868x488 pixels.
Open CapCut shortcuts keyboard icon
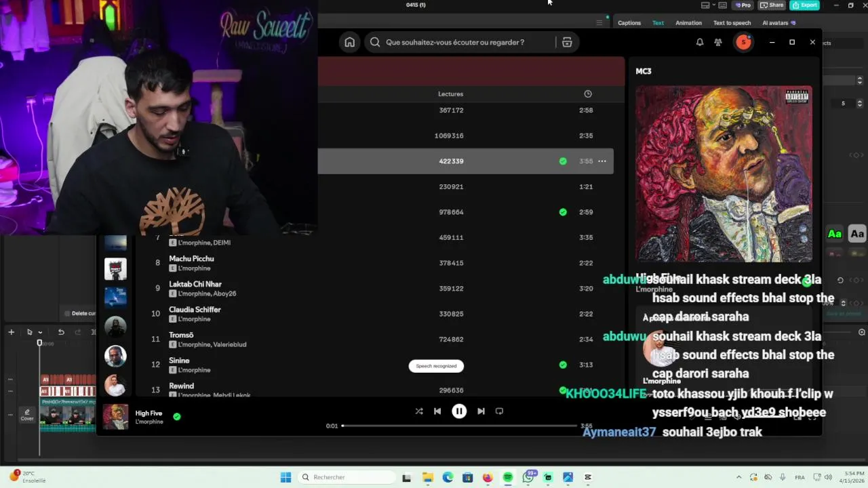(x=723, y=5)
